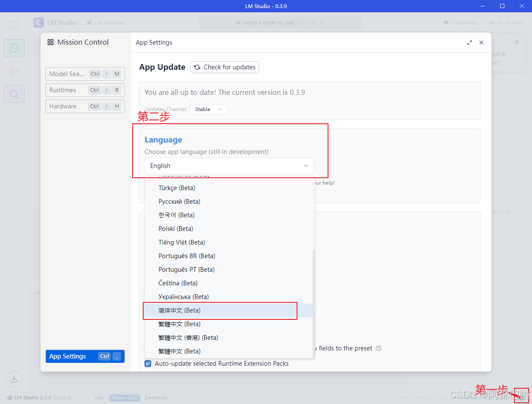Select 简体中文 (Beta) language option
532x404 pixels.
click(229, 310)
